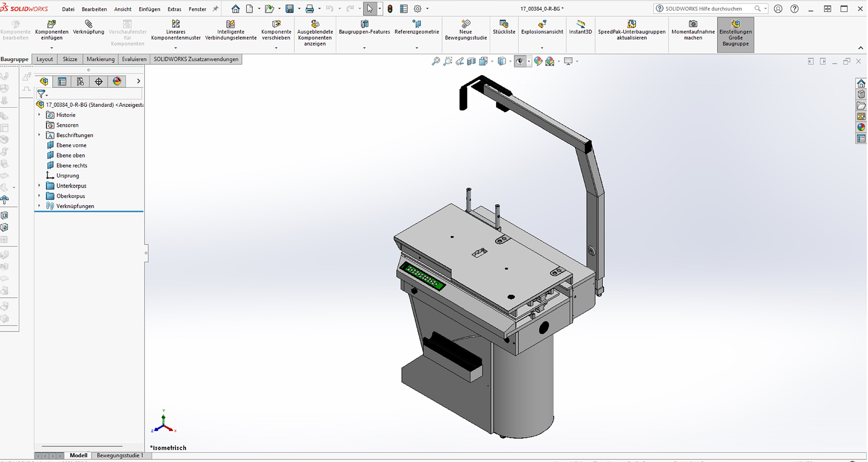Pin the menu bar with pushpin
This screenshot has height=462, width=868.
click(x=216, y=9)
